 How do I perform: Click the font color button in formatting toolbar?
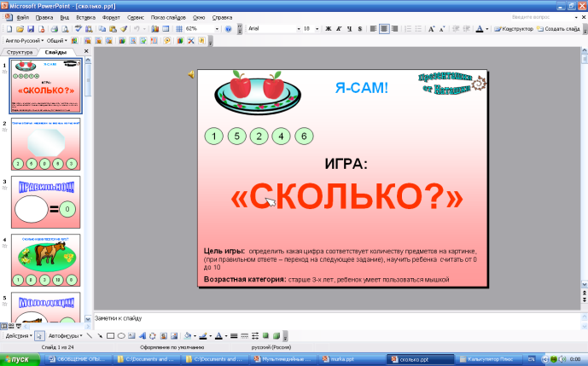pos(478,28)
